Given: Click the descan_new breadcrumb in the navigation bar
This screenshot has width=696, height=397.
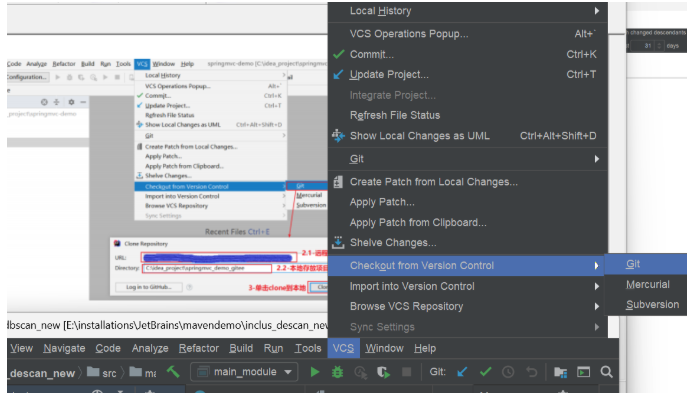Looking at the screenshot, I should pos(42,373).
